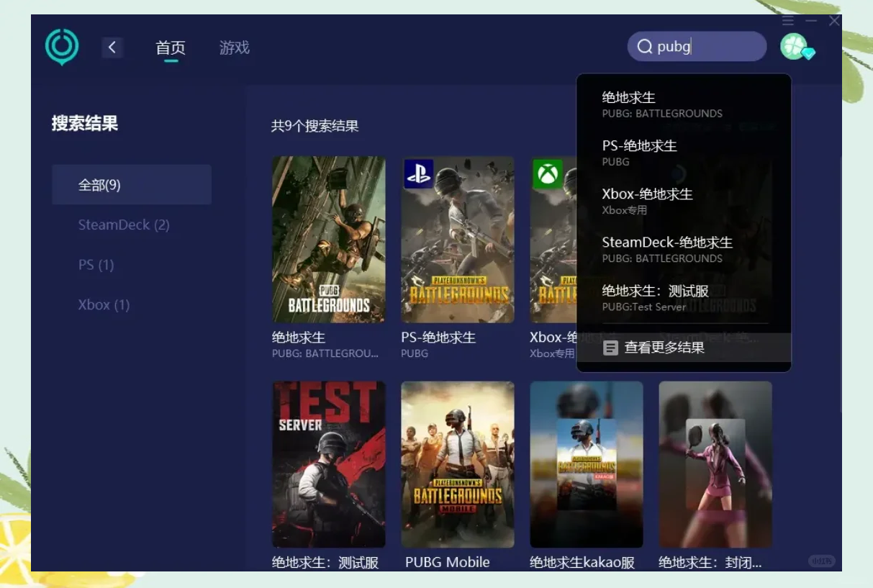Switch to the 首页 tab
The image size is (873, 588).
(x=171, y=48)
